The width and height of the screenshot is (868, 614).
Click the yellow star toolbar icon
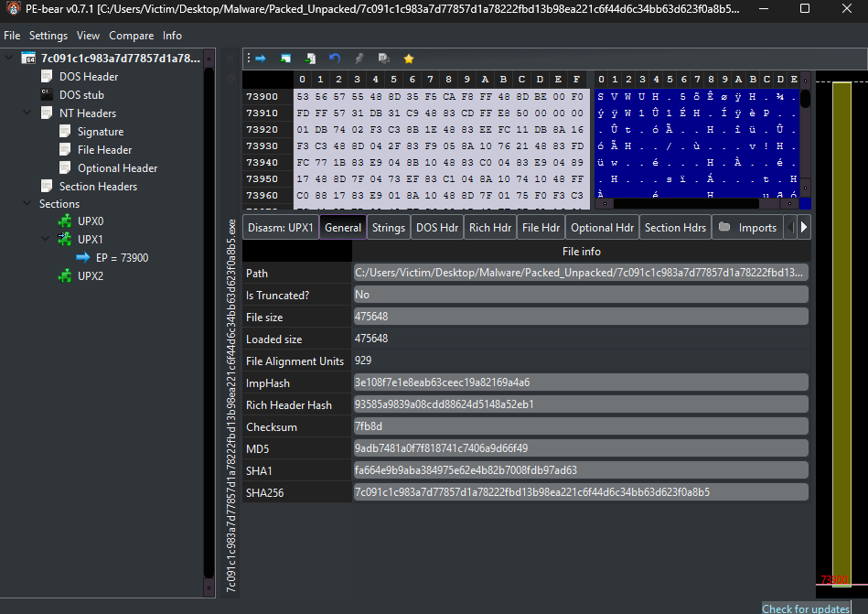pos(409,59)
